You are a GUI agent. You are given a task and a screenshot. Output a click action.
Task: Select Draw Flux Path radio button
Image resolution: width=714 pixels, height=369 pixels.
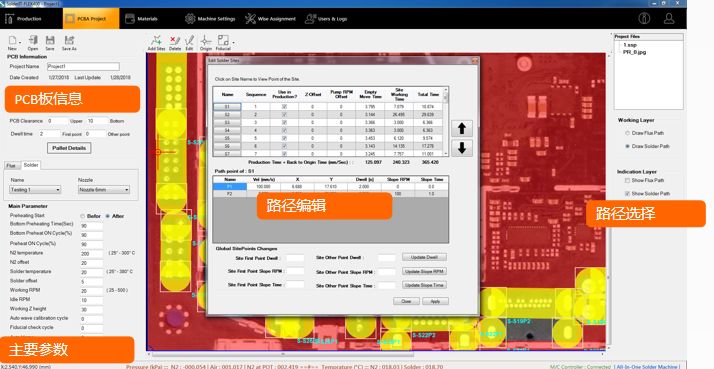(x=627, y=133)
